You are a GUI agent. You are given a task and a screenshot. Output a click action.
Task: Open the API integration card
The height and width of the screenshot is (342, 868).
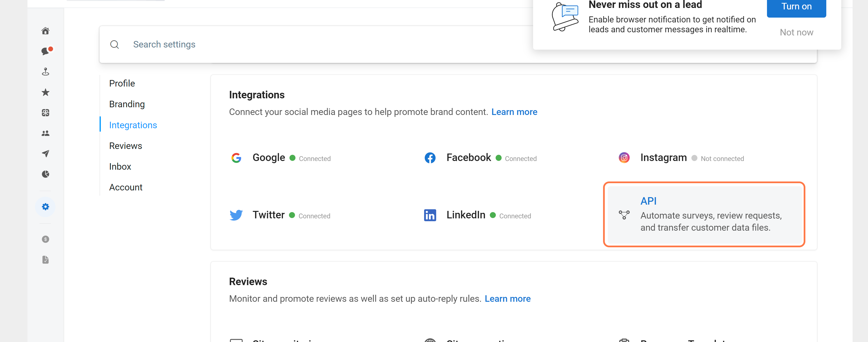pos(704,214)
